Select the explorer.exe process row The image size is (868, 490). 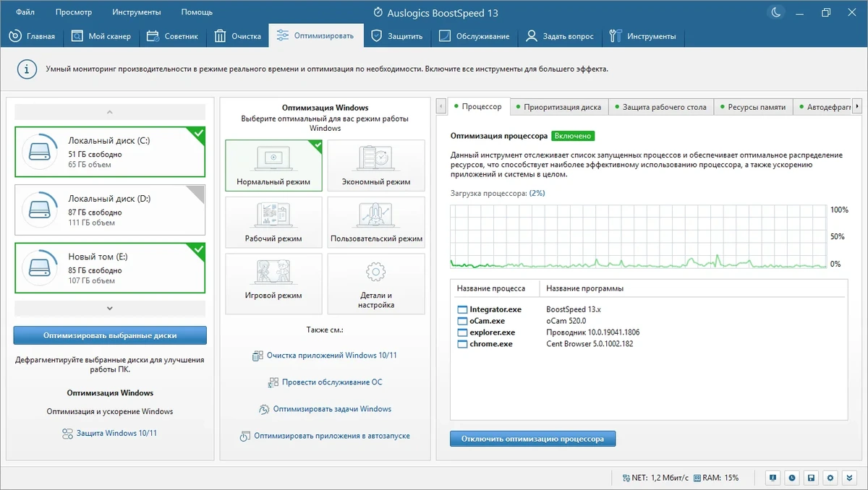coord(648,332)
